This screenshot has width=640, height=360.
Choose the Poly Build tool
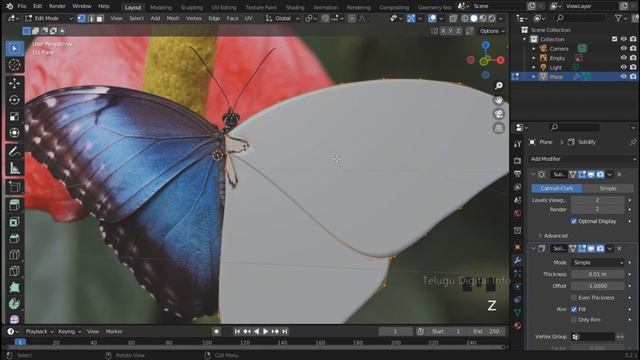pos(15,288)
